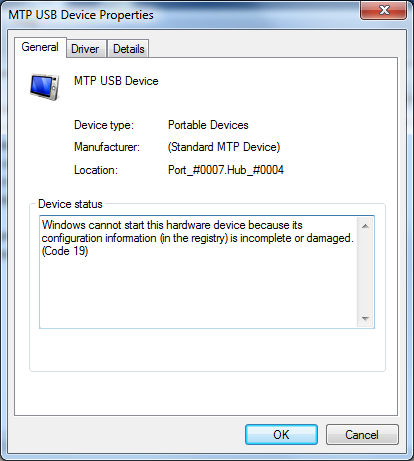Image resolution: width=414 pixels, height=461 pixels.
Task: Click the '(Standard MTP Device)' manufacturer value
Action: 224,147
